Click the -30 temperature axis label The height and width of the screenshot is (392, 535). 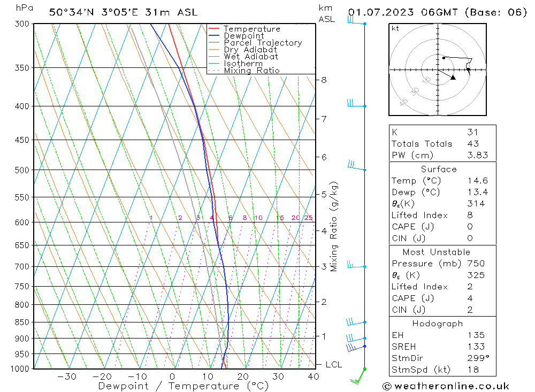point(67,376)
